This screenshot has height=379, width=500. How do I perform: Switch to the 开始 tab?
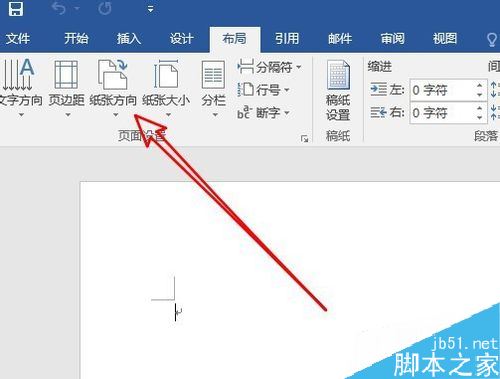click(76, 39)
